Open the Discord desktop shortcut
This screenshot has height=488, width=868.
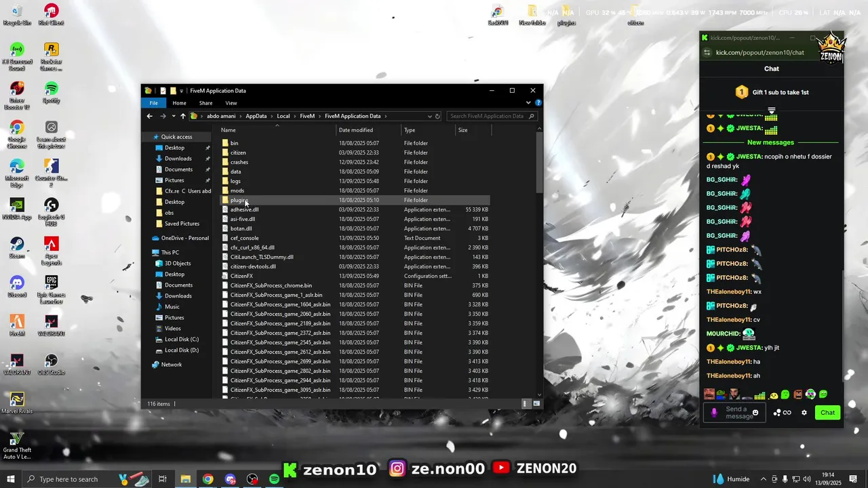point(17,286)
